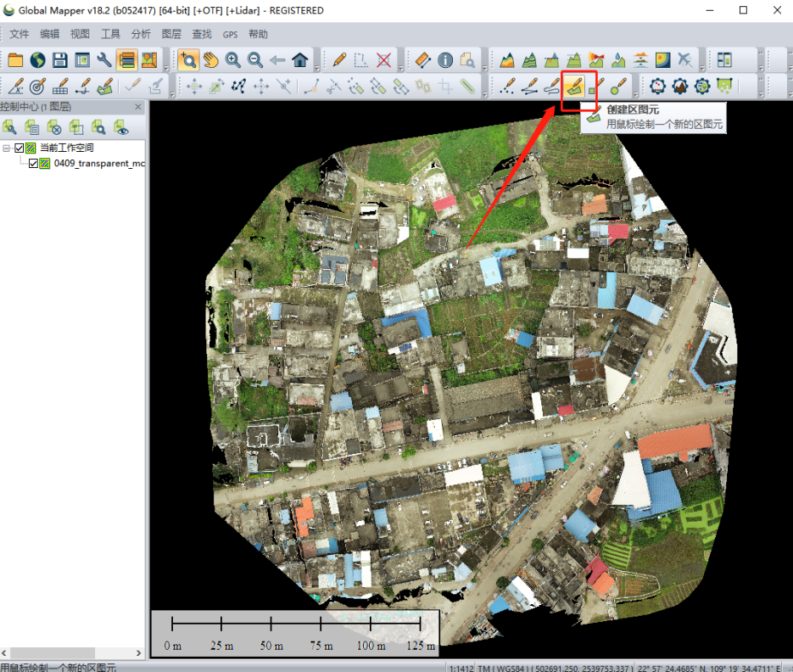Select the Measure ruler tool
The width and height of the screenshot is (793, 672).
point(423,60)
